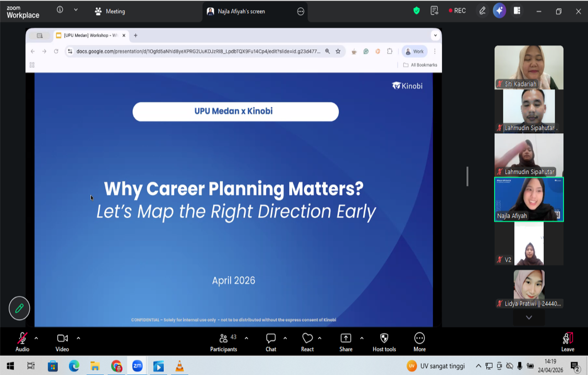The width and height of the screenshot is (588, 375).
Task: Open the UV sangat tinggi weather widget
Action: [x=436, y=366]
